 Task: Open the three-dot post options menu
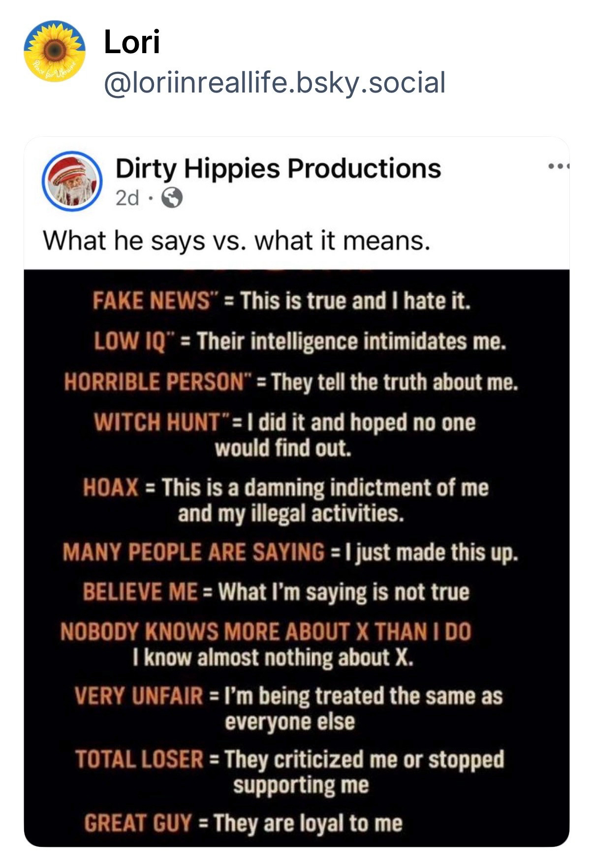[559, 167]
